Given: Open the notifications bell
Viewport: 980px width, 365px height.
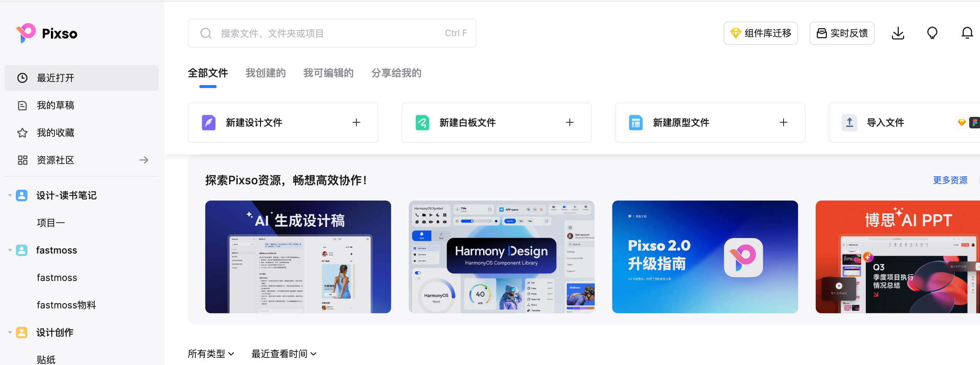Looking at the screenshot, I should pyautogui.click(x=967, y=34).
